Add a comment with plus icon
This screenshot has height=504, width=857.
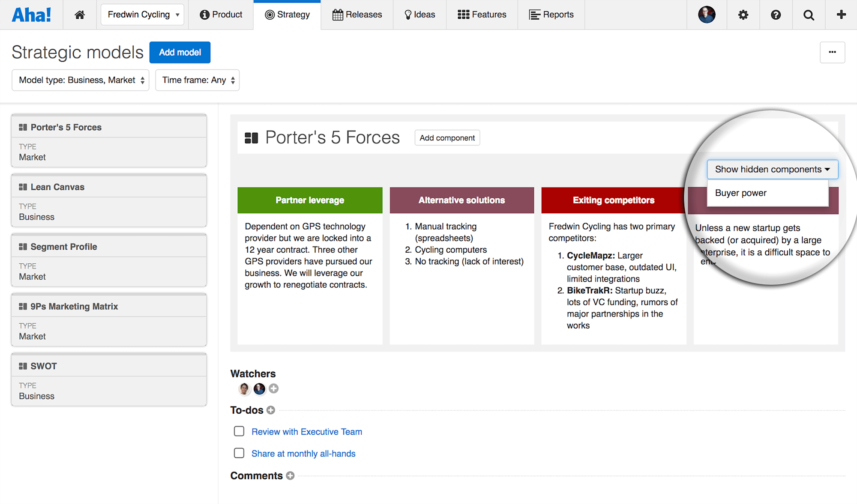[290, 476]
